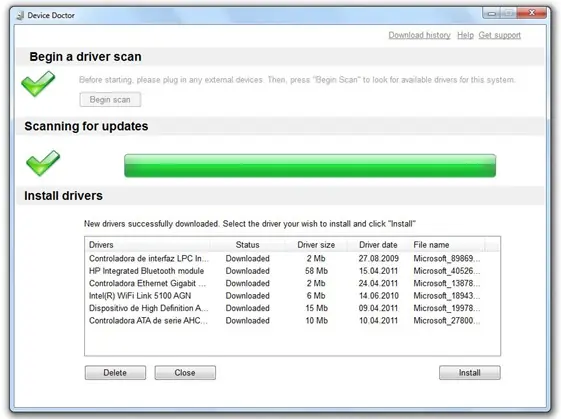Image resolution: width=561 pixels, height=419 pixels.
Task: Sort by the Status column header
Action: [x=248, y=245]
